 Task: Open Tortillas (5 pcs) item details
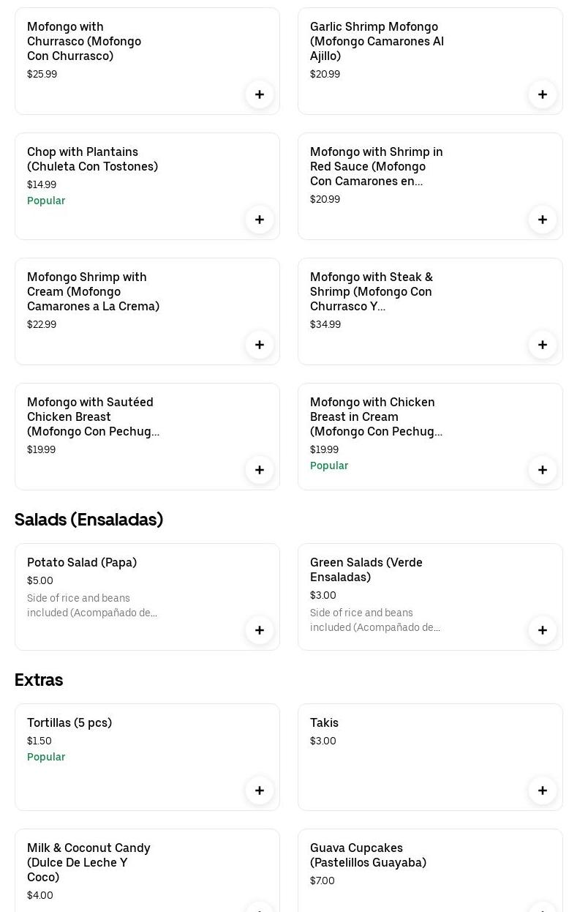69,723
